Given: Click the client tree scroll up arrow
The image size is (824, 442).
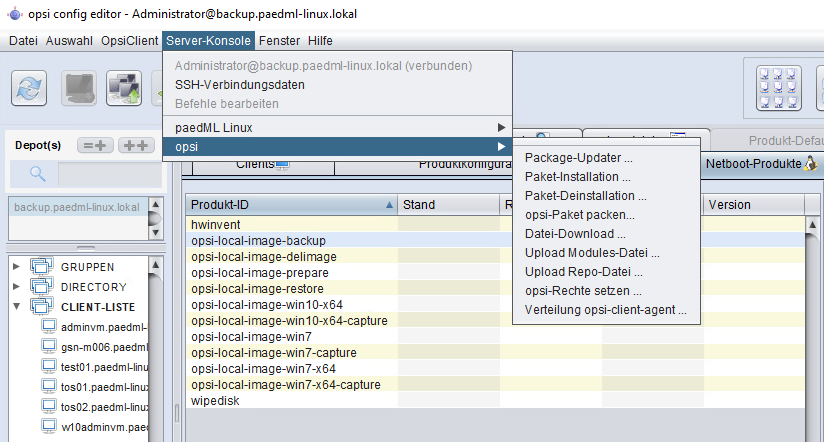Looking at the screenshot, I should point(156,264).
